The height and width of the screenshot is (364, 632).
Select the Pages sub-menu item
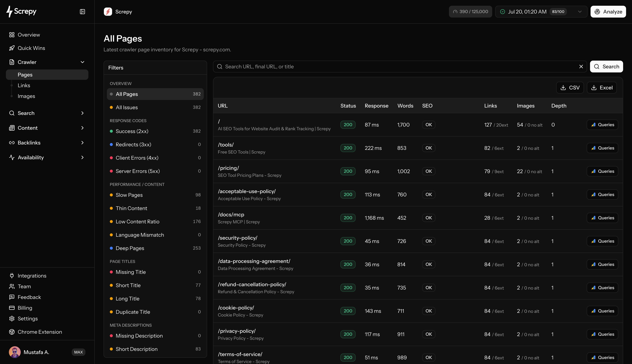point(47,74)
